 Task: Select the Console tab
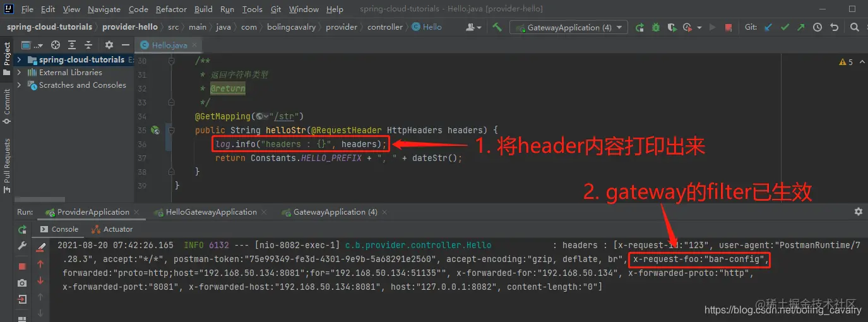click(x=59, y=229)
